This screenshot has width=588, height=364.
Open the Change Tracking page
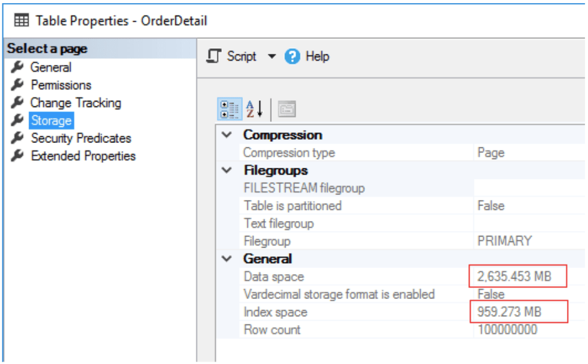click(76, 103)
